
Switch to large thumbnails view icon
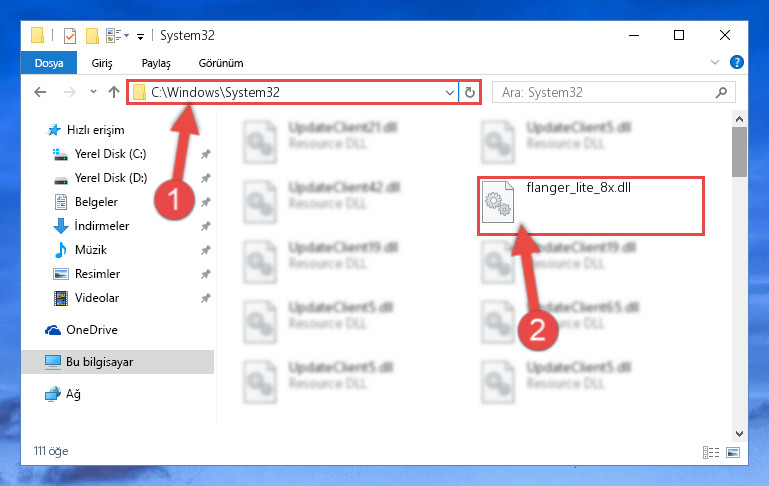(x=733, y=452)
